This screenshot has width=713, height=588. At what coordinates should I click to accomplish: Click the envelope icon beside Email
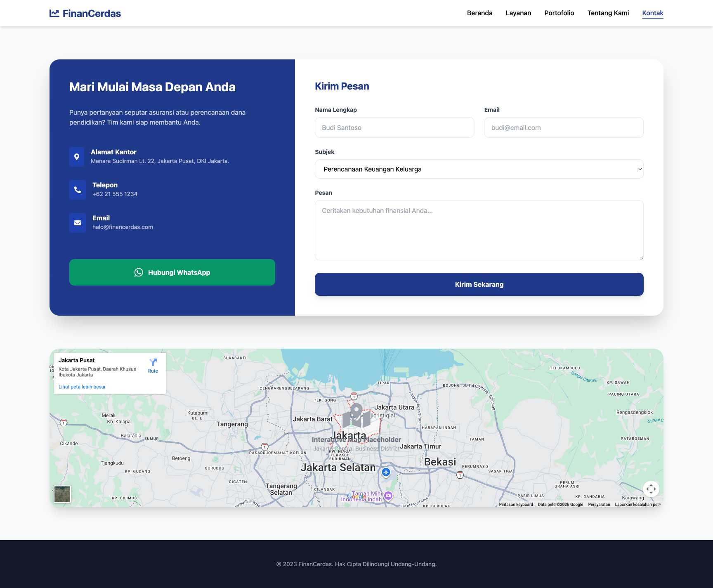(77, 222)
